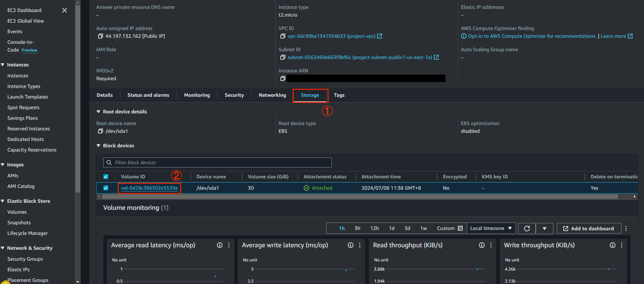644x284 pixels.
Task: Open the Networking tab
Action: tap(272, 95)
